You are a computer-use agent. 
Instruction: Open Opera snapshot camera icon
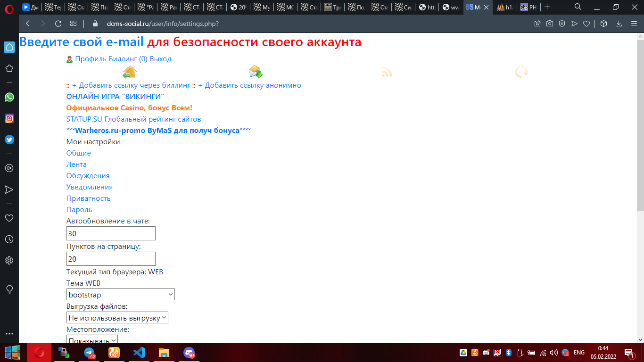[550, 24]
